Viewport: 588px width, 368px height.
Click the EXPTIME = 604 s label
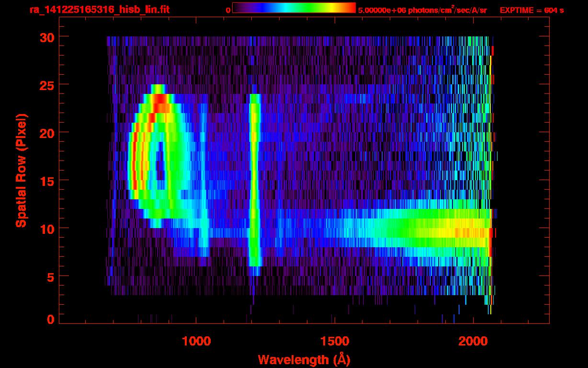pyautogui.click(x=531, y=10)
